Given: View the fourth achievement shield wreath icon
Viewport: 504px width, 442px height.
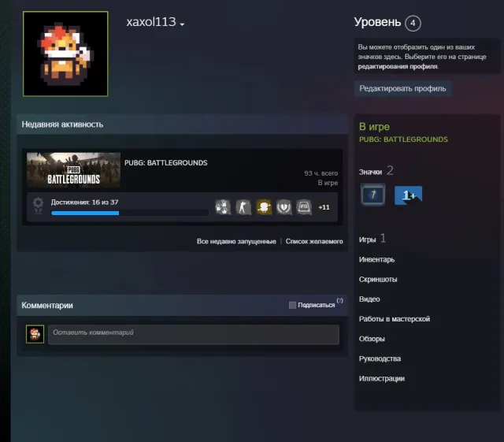Looking at the screenshot, I should [283, 207].
